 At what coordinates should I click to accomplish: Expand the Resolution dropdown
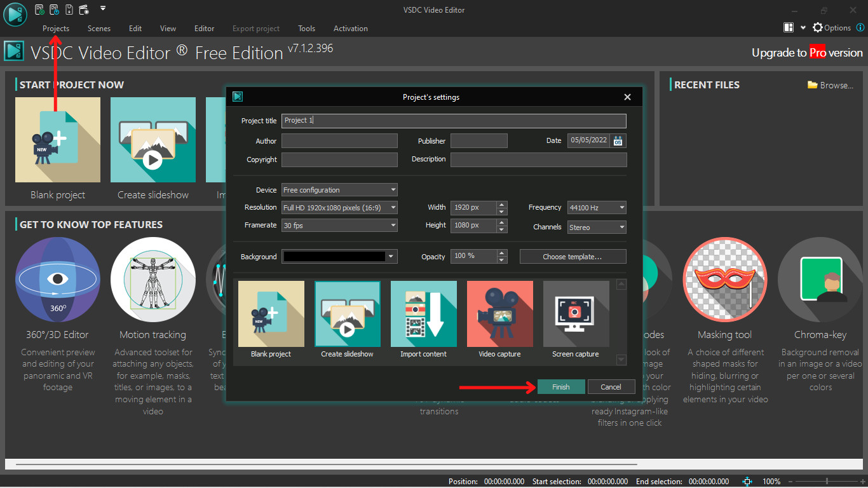point(339,208)
